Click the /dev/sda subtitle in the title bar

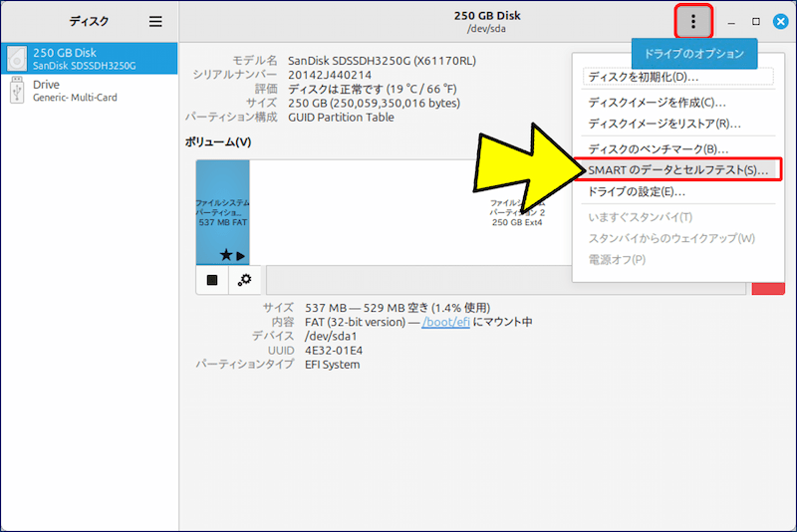[486, 29]
